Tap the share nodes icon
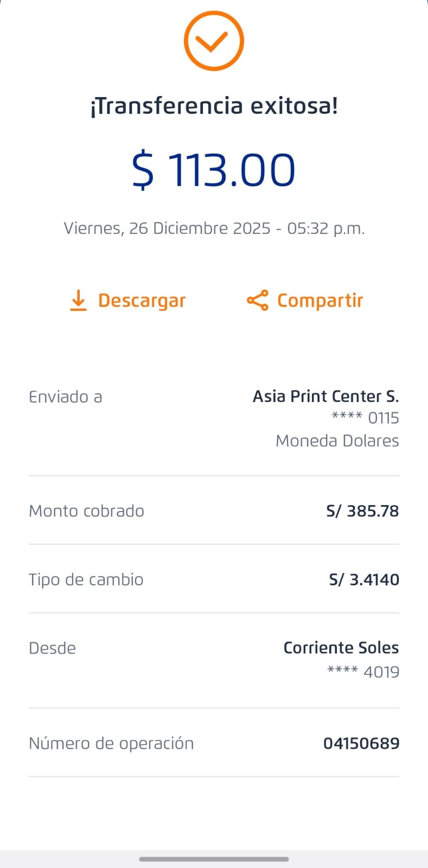Image resolution: width=428 pixels, height=868 pixels. coord(258,300)
